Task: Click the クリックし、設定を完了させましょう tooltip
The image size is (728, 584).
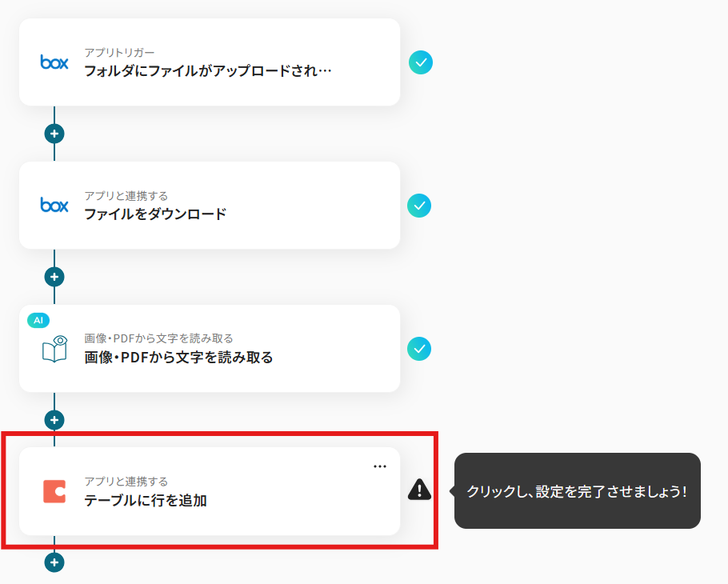Action: point(577,490)
